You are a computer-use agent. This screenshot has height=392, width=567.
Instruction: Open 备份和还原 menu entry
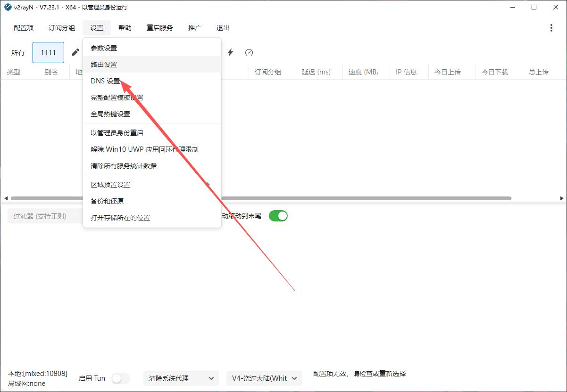tap(152, 201)
